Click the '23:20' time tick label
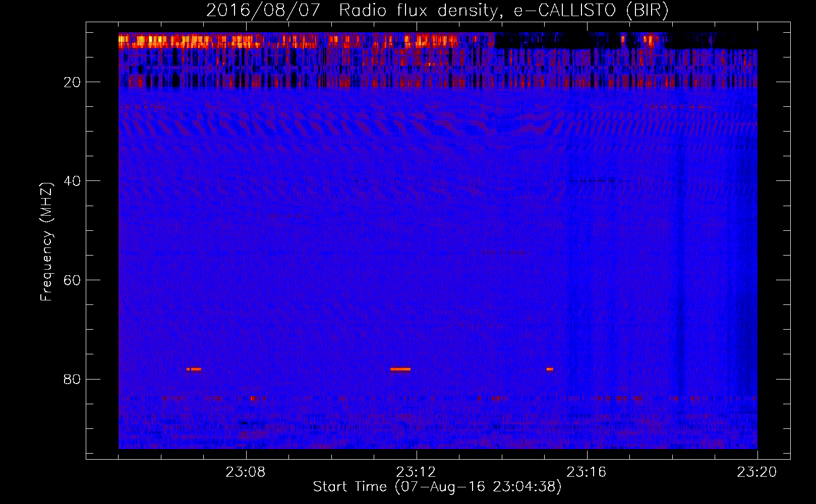Viewport: 816px width, 504px height. coord(757,472)
